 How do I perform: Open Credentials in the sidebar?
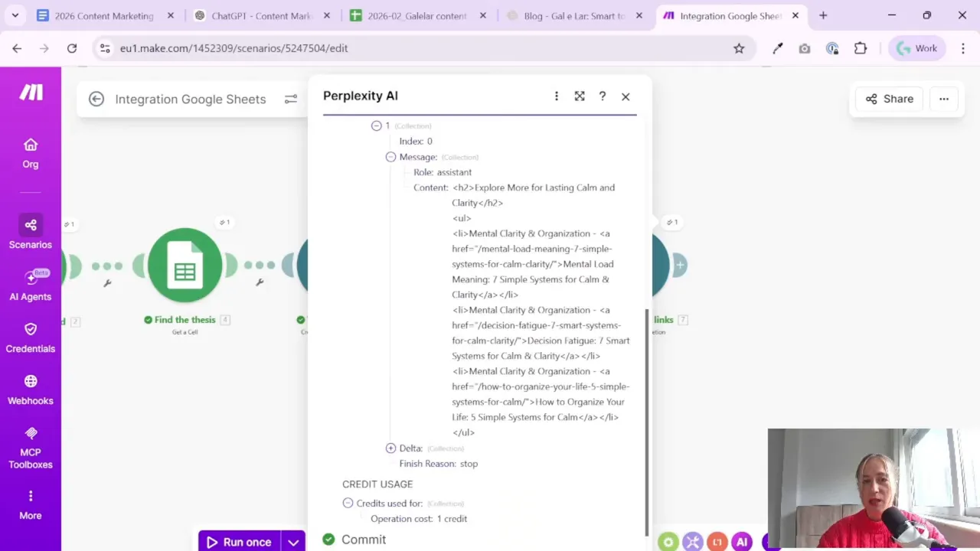coord(31,337)
